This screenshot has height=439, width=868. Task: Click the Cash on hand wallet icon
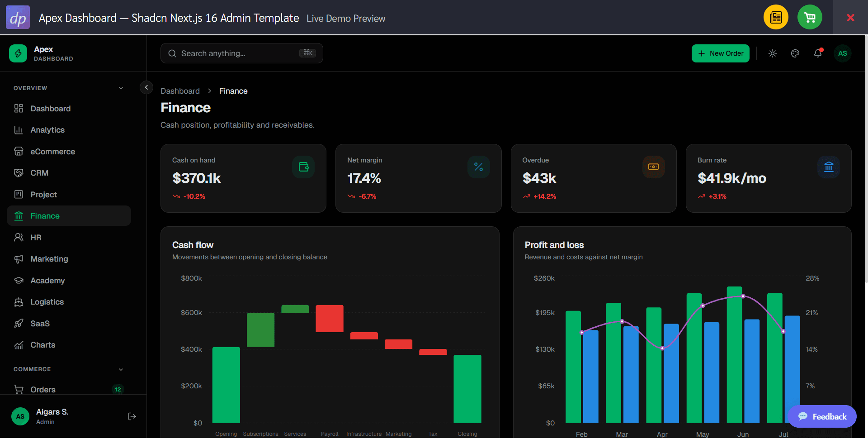coord(303,167)
